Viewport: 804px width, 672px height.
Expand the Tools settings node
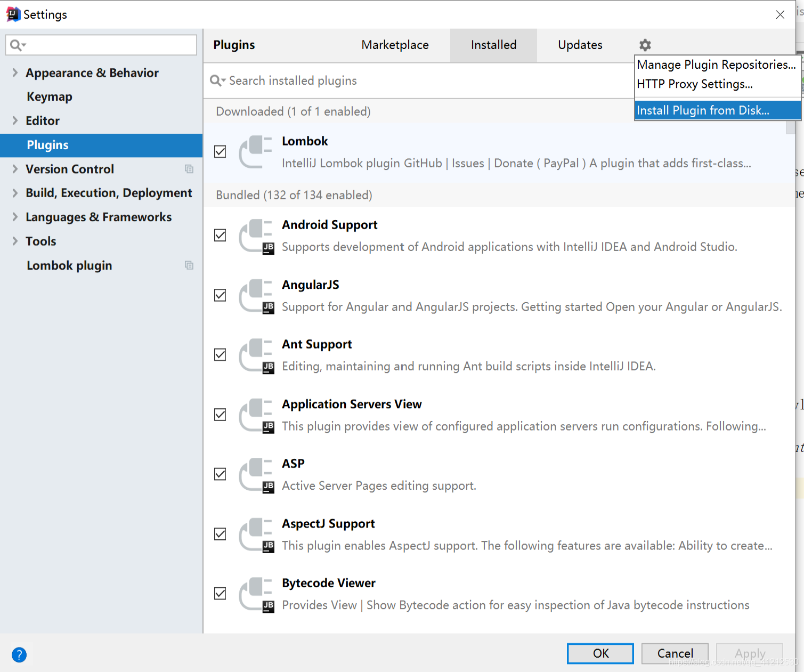[x=15, y=241]
